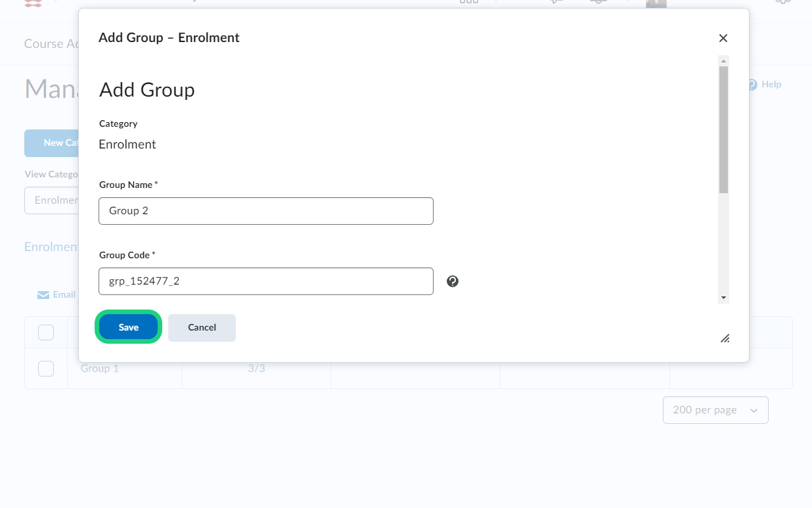Screen dimensions: 812x508
Task: Open the Group 1 link in table
Action: [x=100, y=369]
